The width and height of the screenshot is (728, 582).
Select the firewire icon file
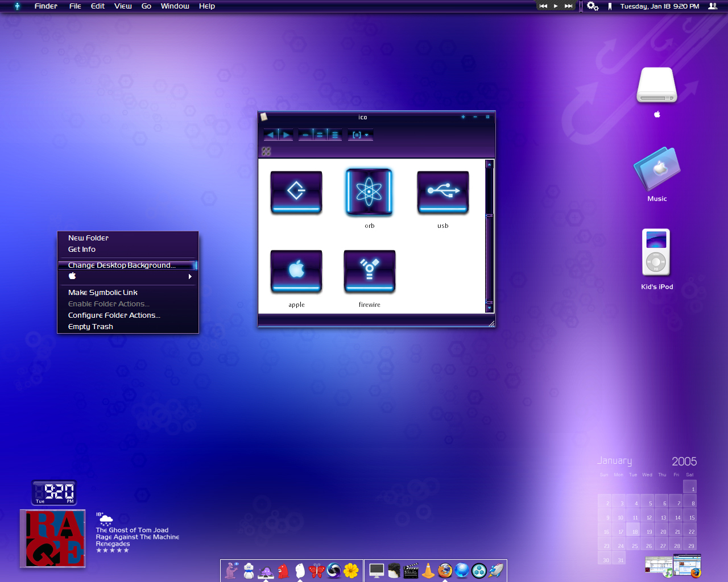(370, 271)
